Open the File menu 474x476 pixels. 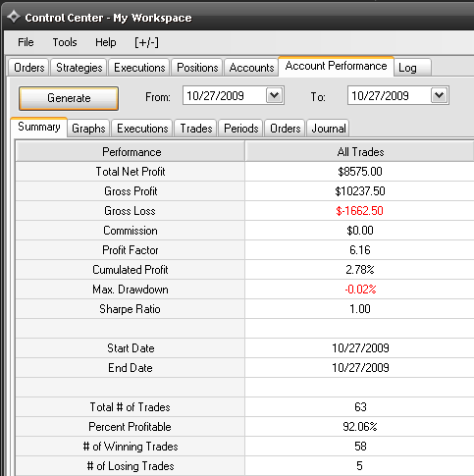pos(26,42)
